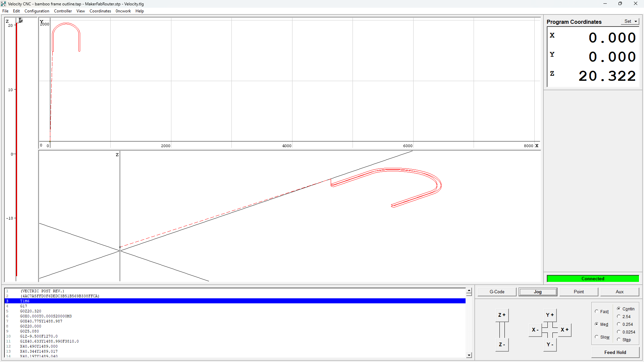The image size is (644, 362).
Task: Select G-code line G0Z20.320
Action: (x=31, y=311)
